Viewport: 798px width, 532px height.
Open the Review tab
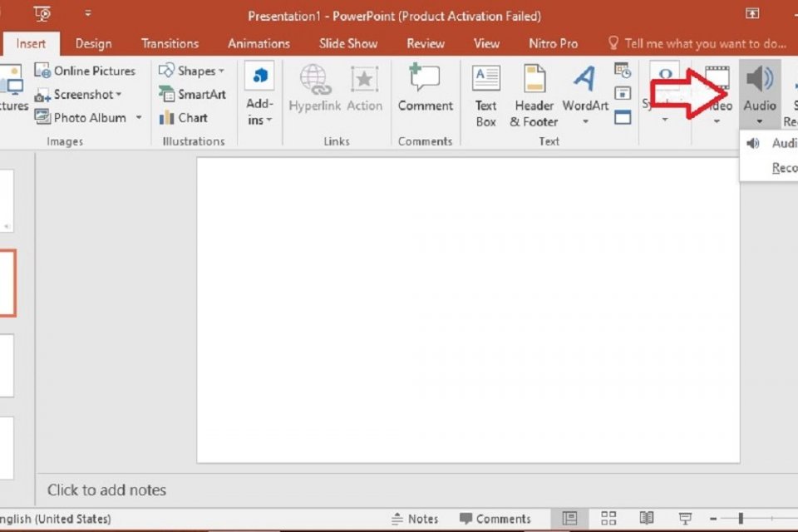point(426,44)
